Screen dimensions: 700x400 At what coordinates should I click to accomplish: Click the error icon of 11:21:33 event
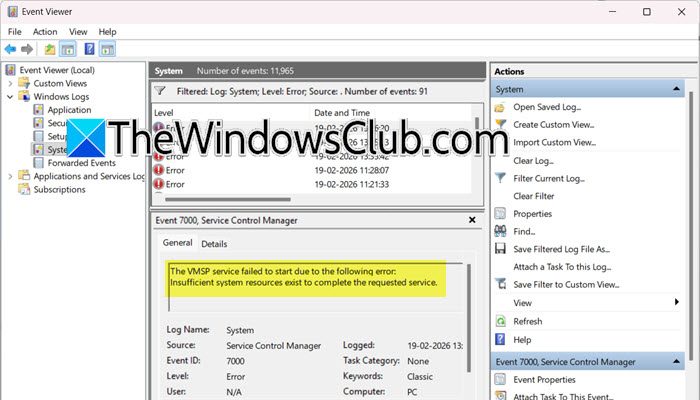point(158,184)
